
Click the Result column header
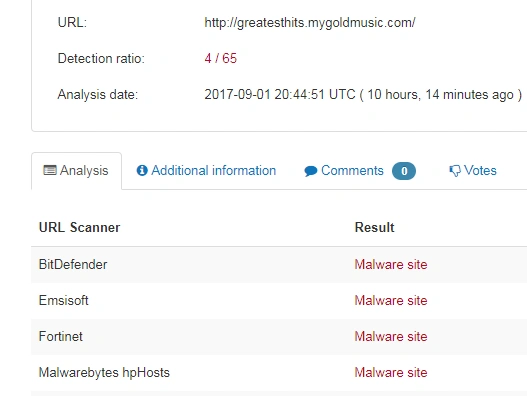(x=374, y=228)
